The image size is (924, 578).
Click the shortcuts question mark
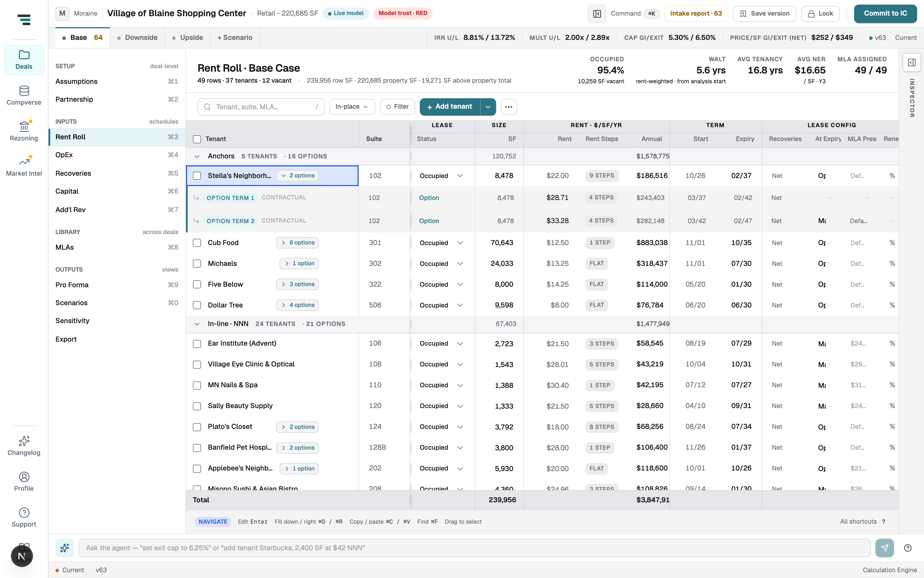click(883, 521)
